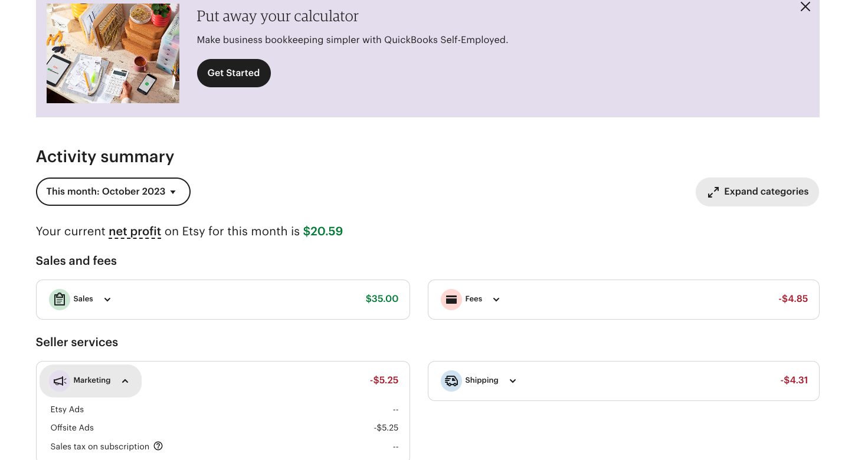
Task: Open the October 2023 month dropdown
Action: click(x=113, y=192)
